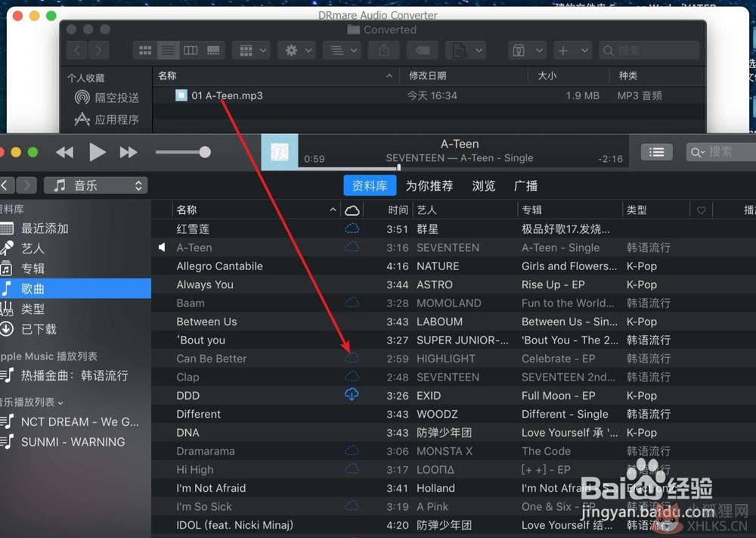Screen dimensions: 756x538
Task: Click the Finder search field
Action: 649,50
